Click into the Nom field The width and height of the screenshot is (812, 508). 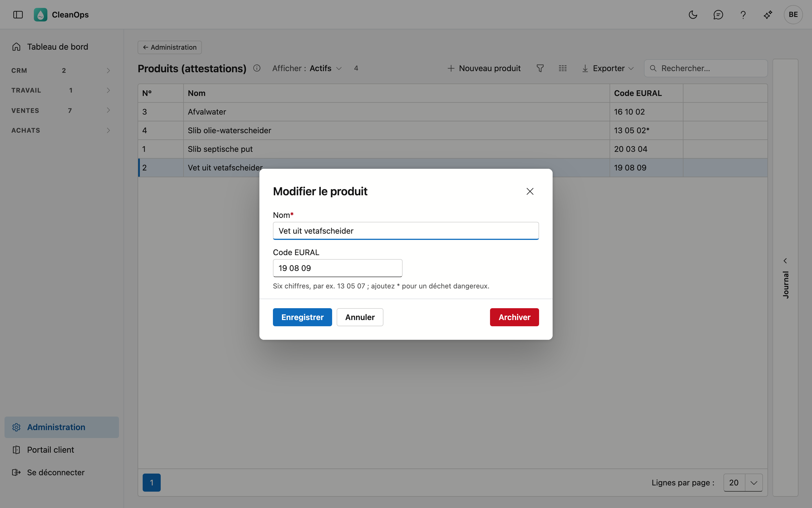click(406, 231)
